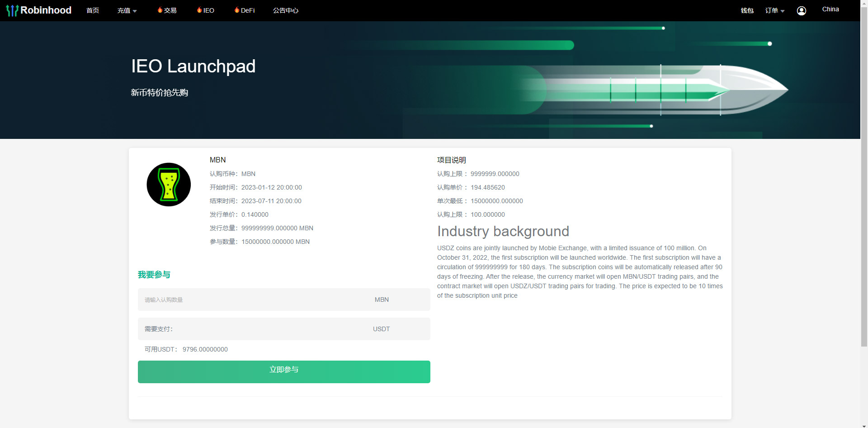
Task: Focus the MBN subscription quantity input
Action: [253, 300]
